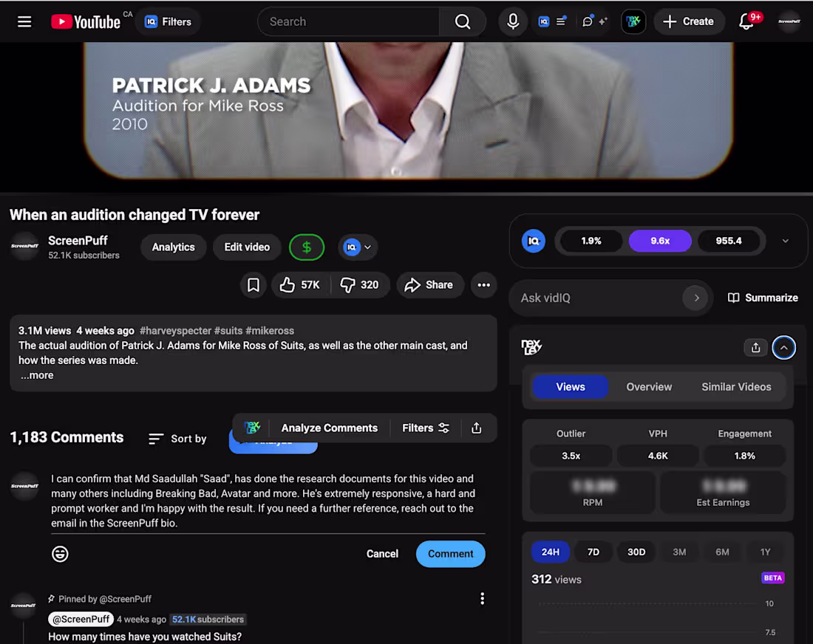813x644 pixels.
Task: Switch to the Views tab
Action: pos(571,387)
